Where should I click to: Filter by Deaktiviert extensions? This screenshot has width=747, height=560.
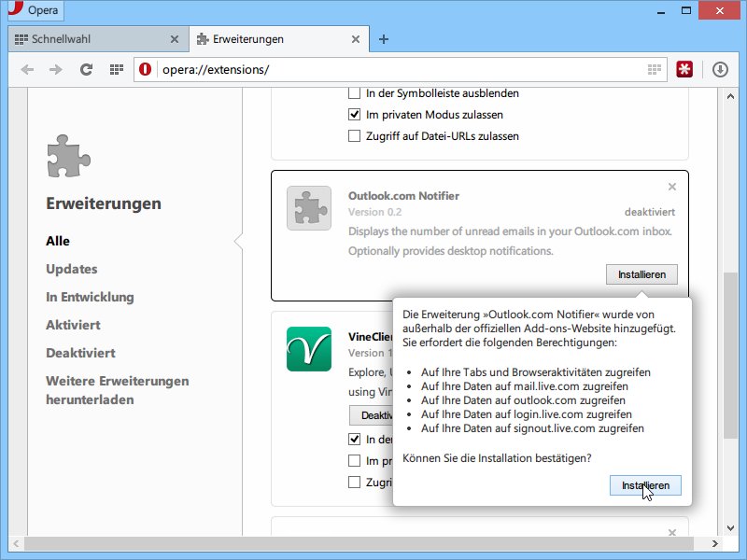pos(80,354)
